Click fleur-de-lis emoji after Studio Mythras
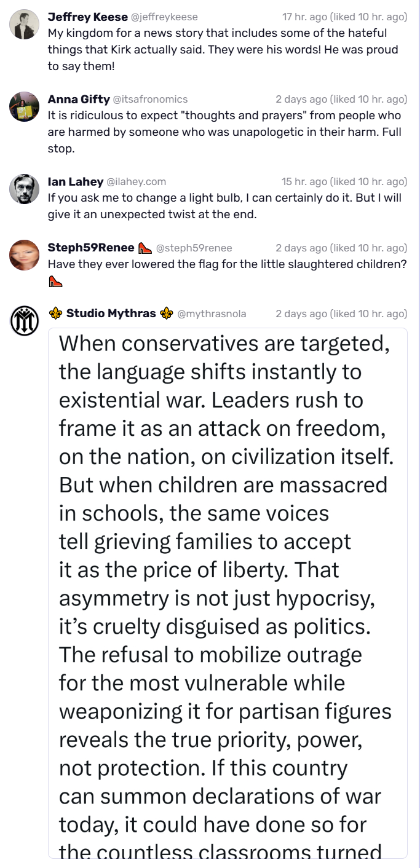The height and width of the screenshot is (868, 420). pos(166,314)
